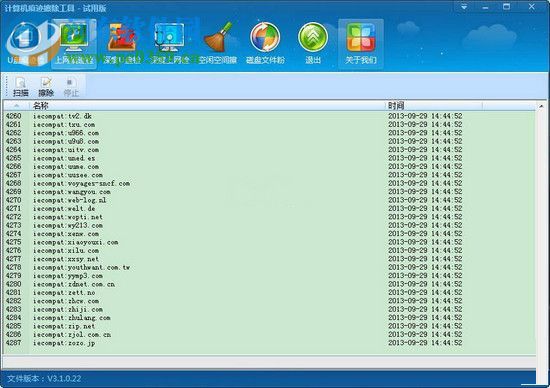Select row iecompat:yymp3.com
This screenshot has width=550, height=388.
tap(269, 276)
